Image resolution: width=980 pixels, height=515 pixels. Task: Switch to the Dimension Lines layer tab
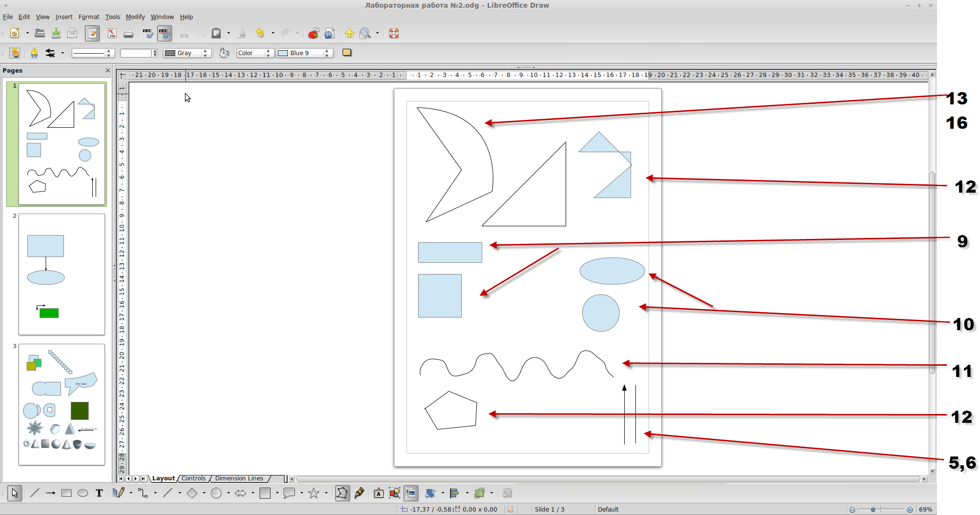coord(239,478)
